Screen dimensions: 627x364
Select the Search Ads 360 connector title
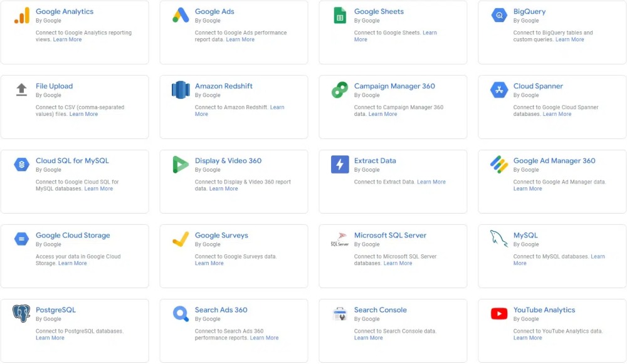click(x=221, y=309)
